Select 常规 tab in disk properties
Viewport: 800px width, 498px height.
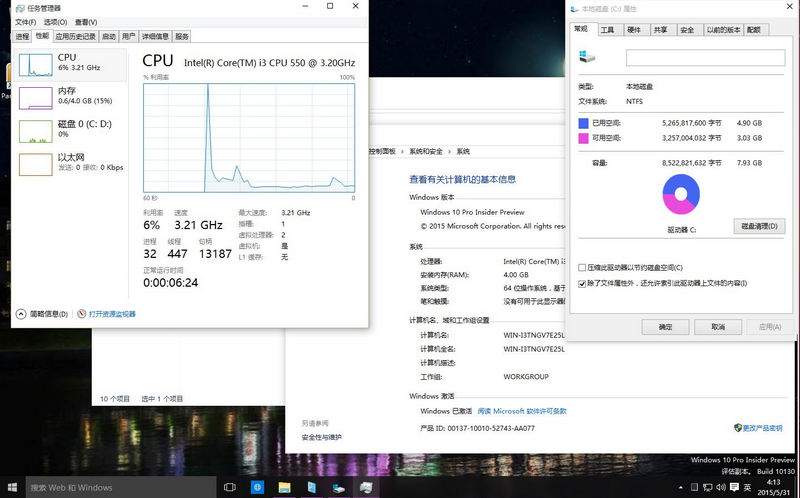tap(581, 29)
